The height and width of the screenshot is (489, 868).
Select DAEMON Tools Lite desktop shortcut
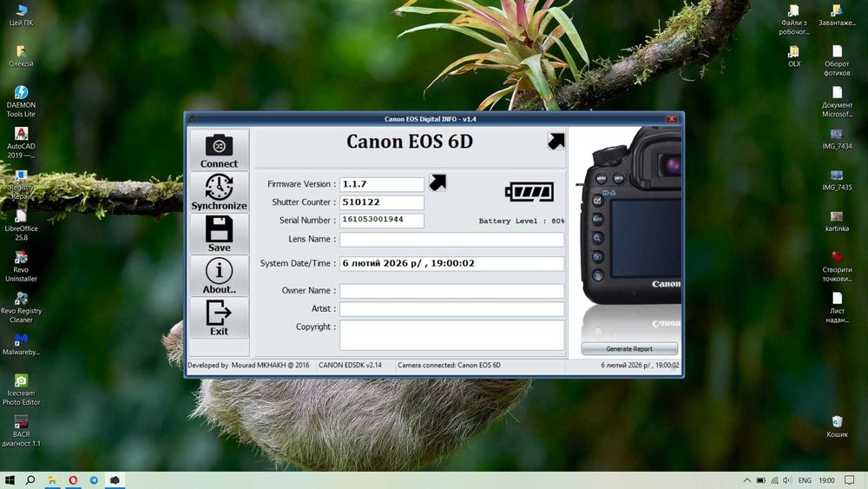21,102
